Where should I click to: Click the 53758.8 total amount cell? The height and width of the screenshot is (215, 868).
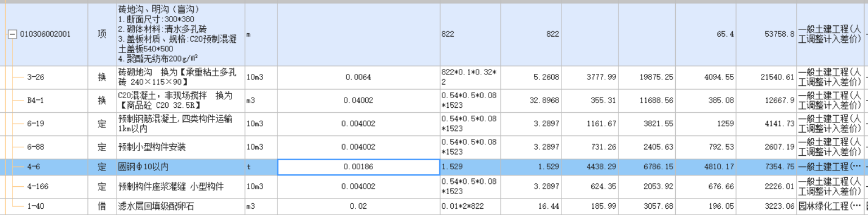click(767, 34)
